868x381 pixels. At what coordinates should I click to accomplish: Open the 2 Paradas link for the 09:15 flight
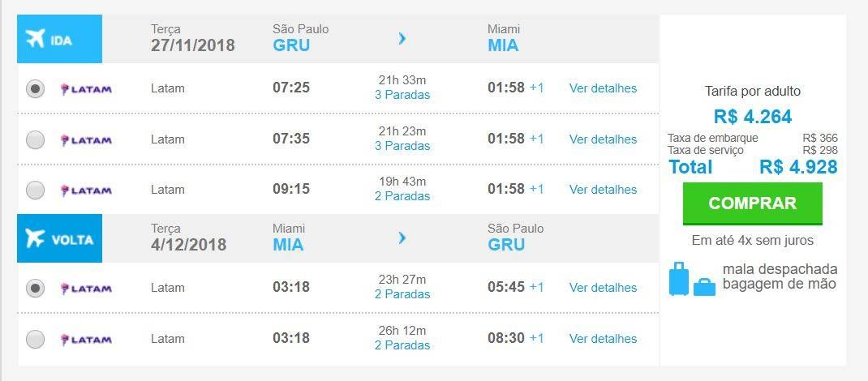click(x=402, y=196)
